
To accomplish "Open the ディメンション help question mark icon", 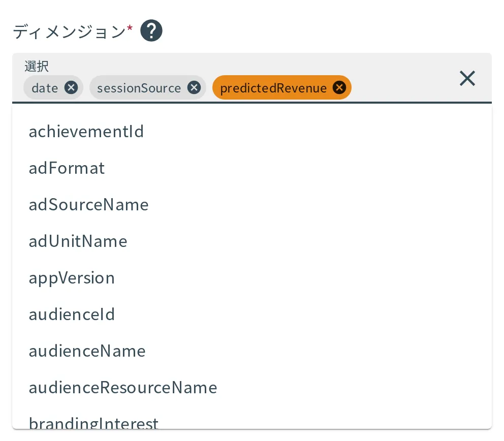I will click(x=151, y=31).
